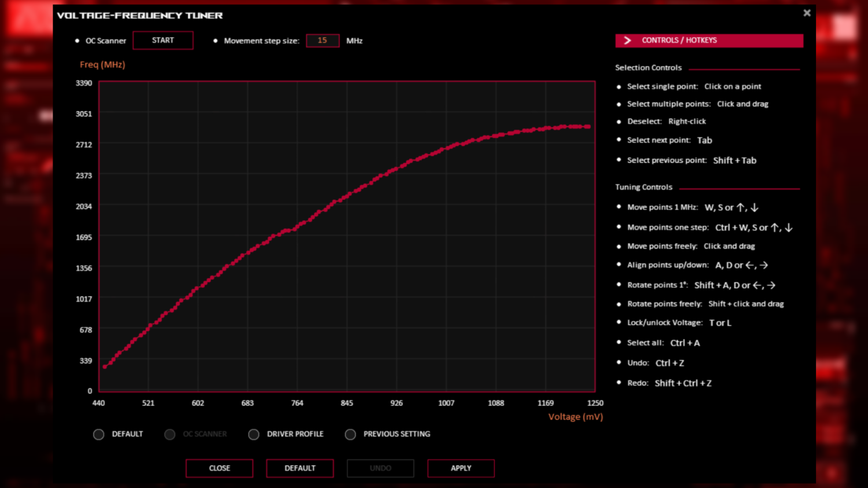This screenshot has width=868, height=488.
Task: Click the 'Redo: Shift + Ctrl + Z' hint
Action: tap(670, 383)
